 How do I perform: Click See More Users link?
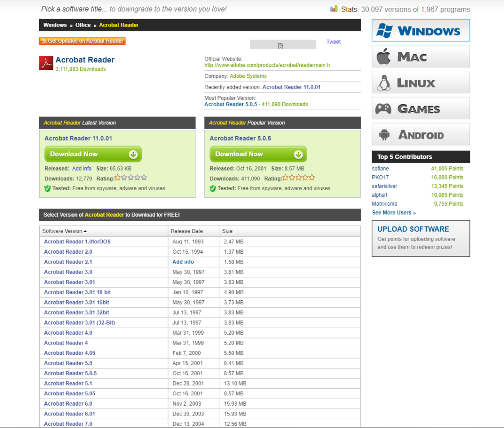pyautogui.click(x=394, y=213)
